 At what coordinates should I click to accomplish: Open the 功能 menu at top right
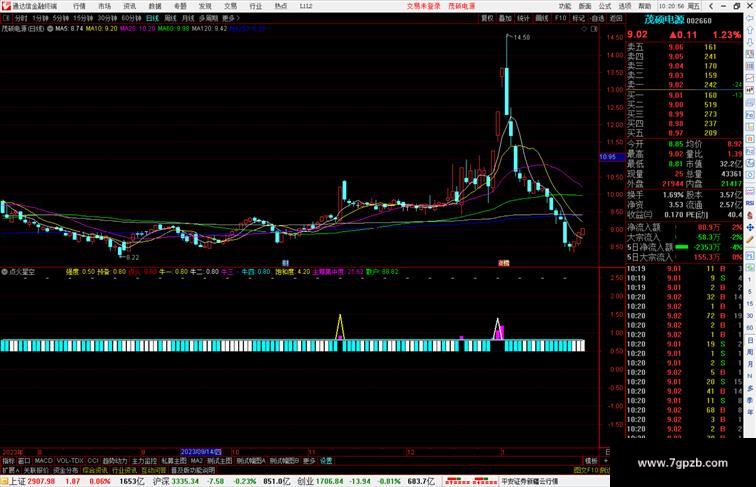[565, 6]
